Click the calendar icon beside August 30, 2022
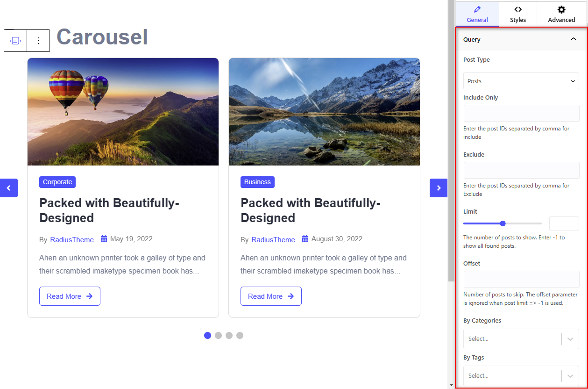The width and height of the screenshot is (588, 389). [305, 239]
